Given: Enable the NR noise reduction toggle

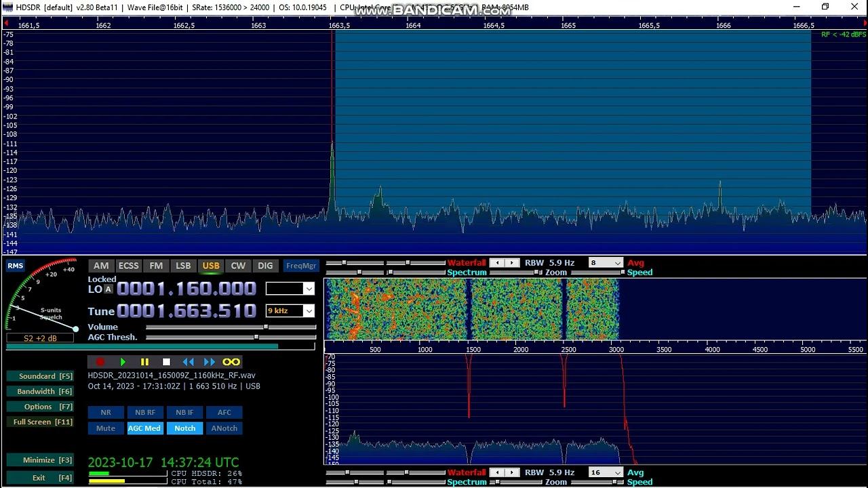Looking at the screenshot, I should point(106,412).
